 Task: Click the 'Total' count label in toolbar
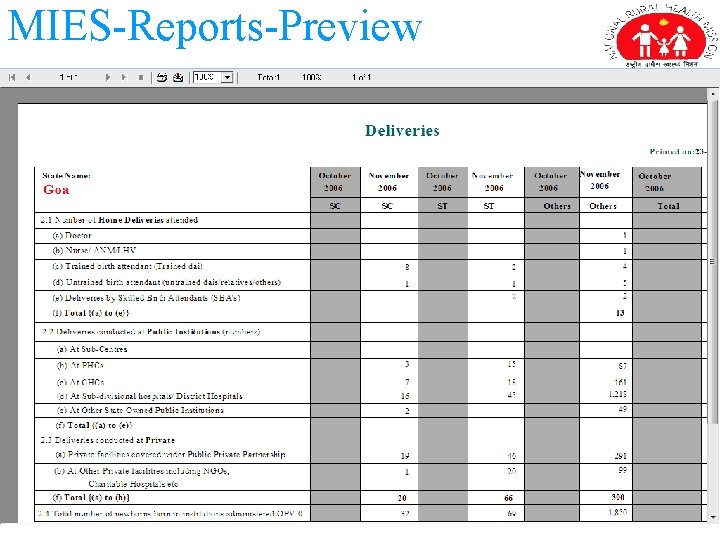point(269,77)
